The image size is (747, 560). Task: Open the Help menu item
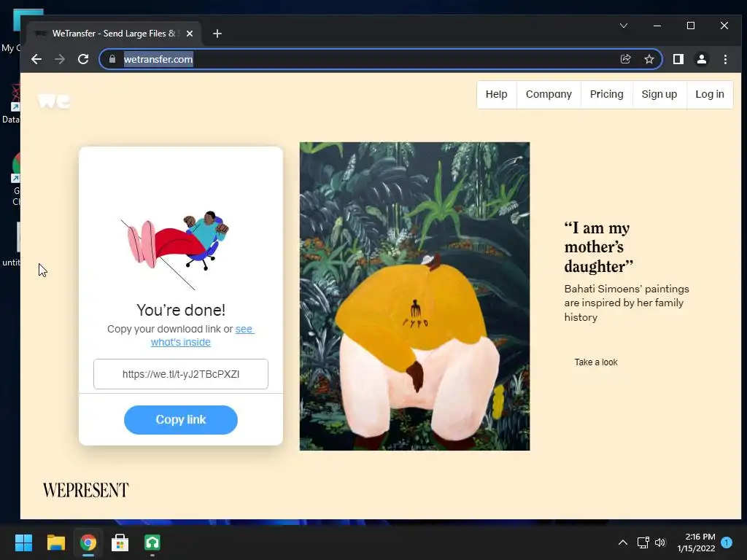click(x=496, y=94)
